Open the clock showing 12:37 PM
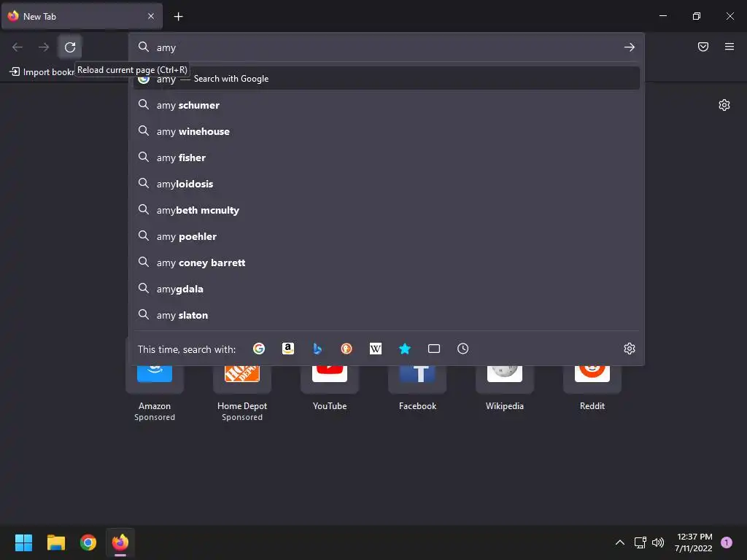Viewport: 747px width, 560px height. pos(693,542)
